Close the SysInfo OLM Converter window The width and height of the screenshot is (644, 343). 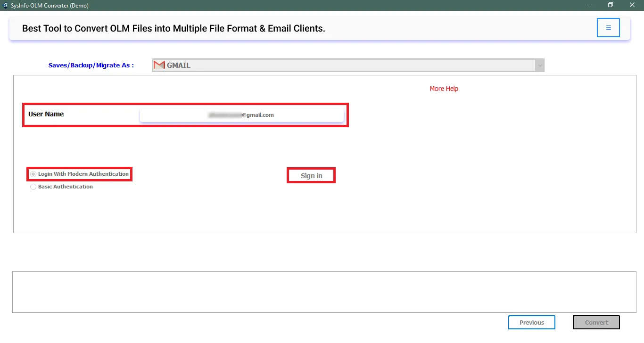point(632,5)
